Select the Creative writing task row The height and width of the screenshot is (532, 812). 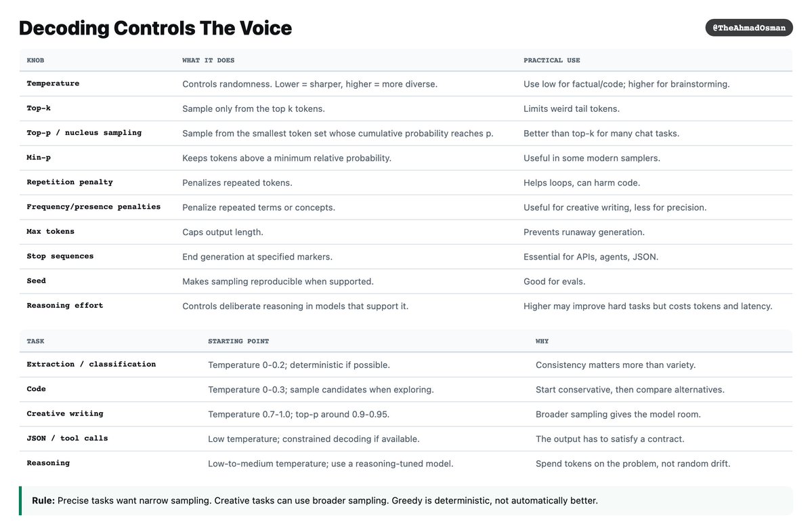(406, 414)
